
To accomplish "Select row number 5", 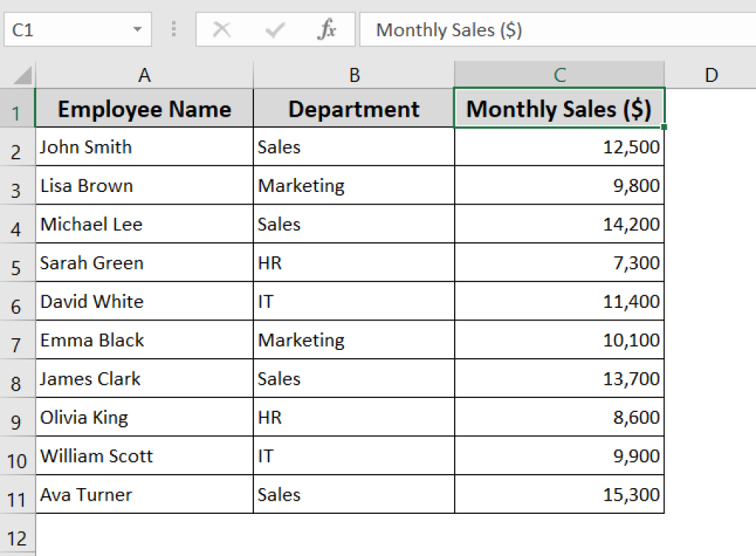I will 18,263.
